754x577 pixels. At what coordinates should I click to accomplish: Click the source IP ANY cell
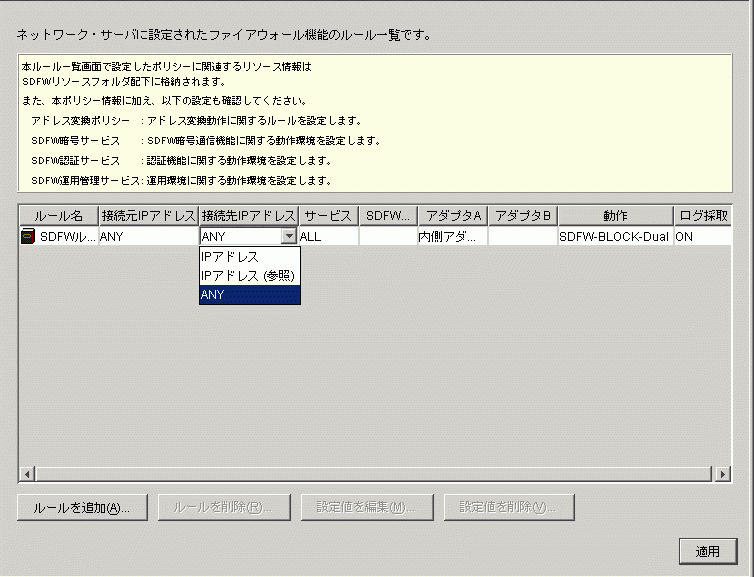coord(149,237)
